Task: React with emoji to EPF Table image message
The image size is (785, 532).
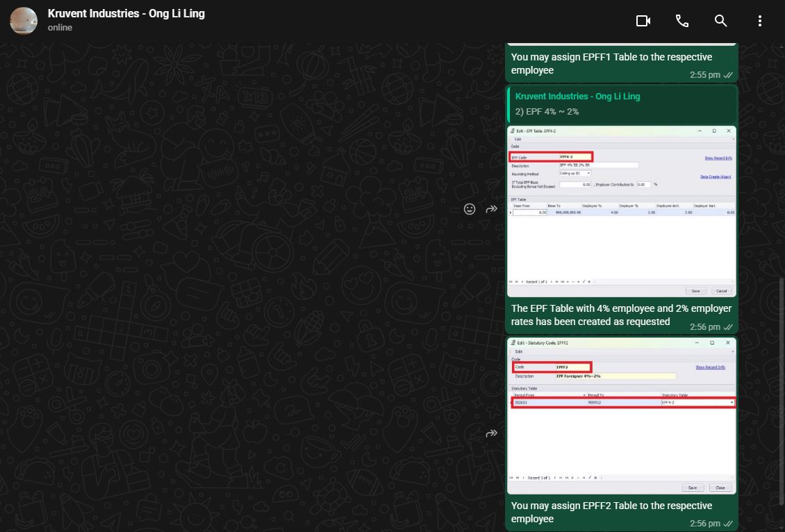Action: coord(469,209)
